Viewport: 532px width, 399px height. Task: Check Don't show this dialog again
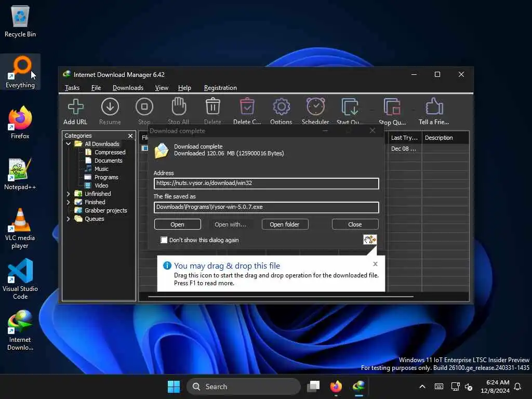164,240
